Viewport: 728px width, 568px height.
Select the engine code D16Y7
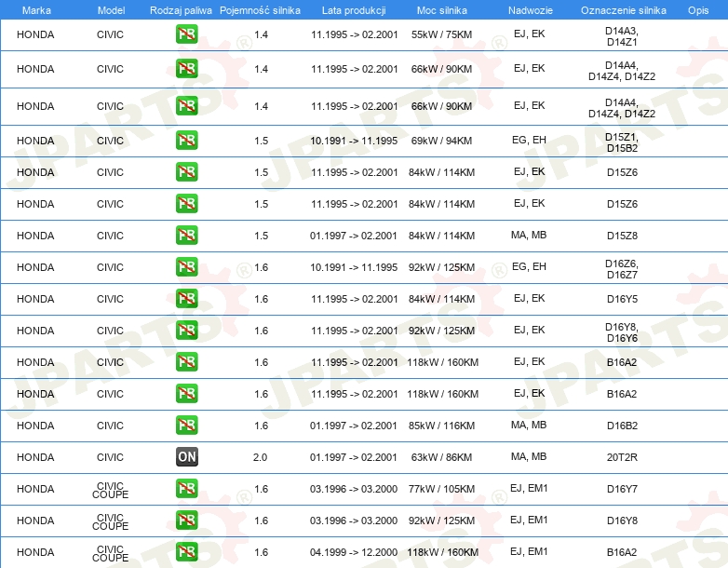tap(622, 489)
